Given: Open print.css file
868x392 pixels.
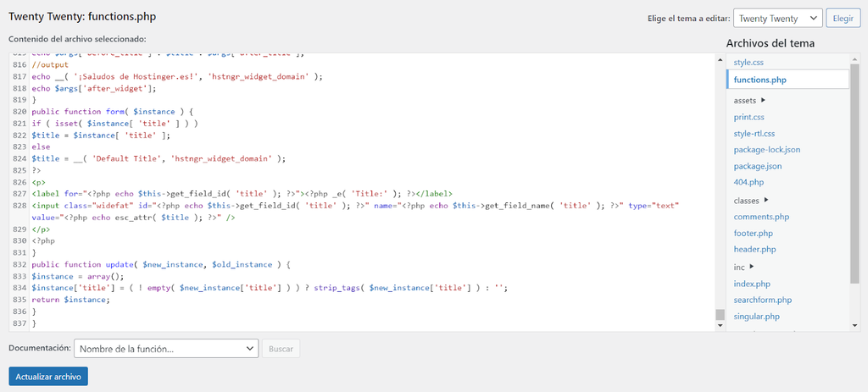Looking at the screenshot, I should pos(748,117).
